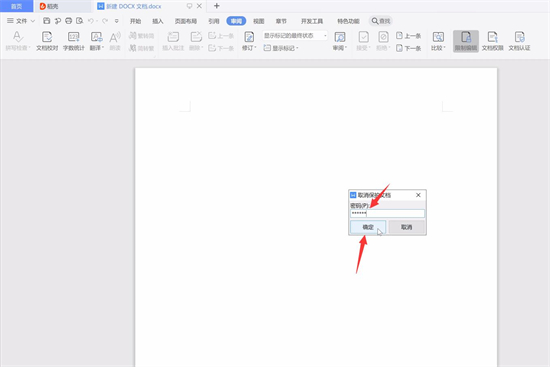Switch to the 插入 insert tab
Viewport: 550px width, 367px height.
[x=158, y=21]
